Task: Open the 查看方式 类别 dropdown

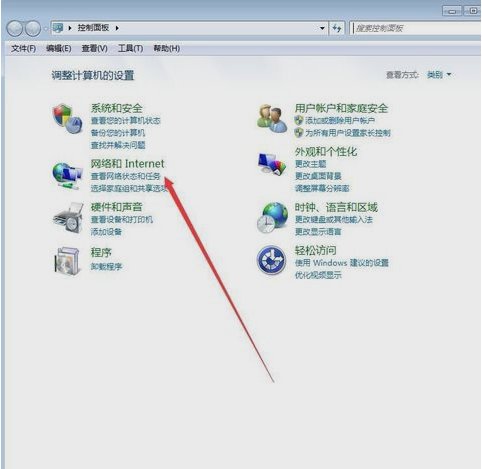Action: click(x=439, y=75)
